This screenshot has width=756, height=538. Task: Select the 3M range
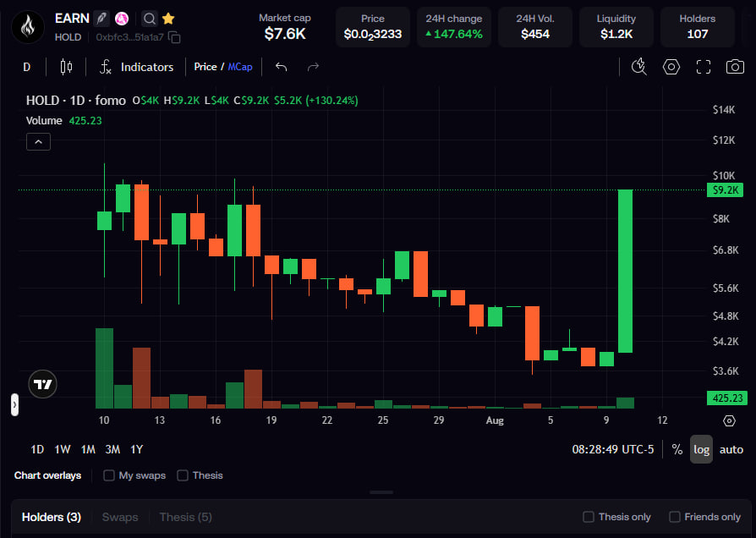click(112, 450)
